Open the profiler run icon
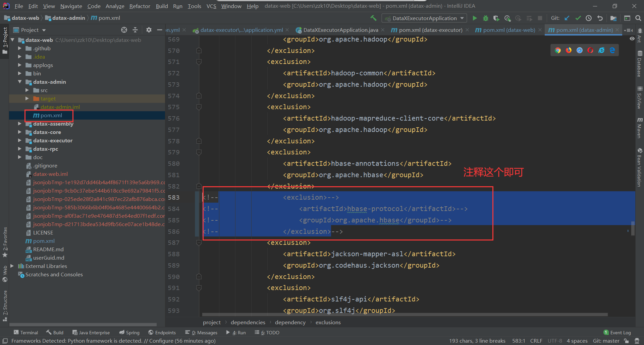The image size is (644, 345). coord(507,18)
